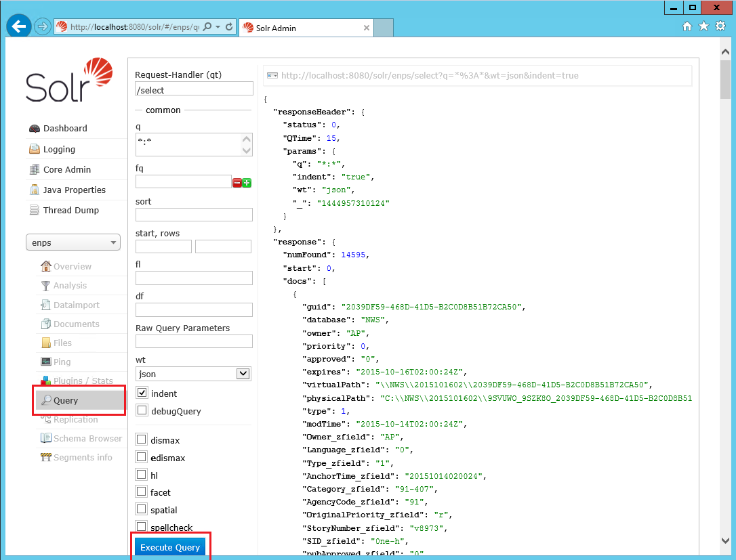The width and height of the screenshot is (736, 560).
Task: Open the address bar dropdown arrow
Action: coord(218,27)
